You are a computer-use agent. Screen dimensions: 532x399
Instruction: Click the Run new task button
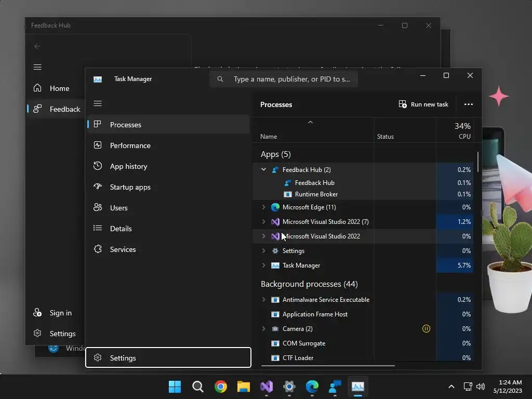tap(423, 104)
